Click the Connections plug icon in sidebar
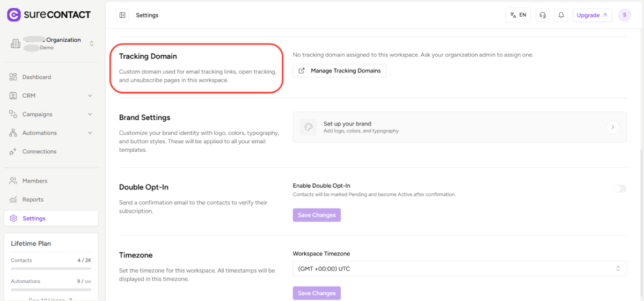Image resolution: width=644 pixels, height=301 pixels. tap(13, 152)
